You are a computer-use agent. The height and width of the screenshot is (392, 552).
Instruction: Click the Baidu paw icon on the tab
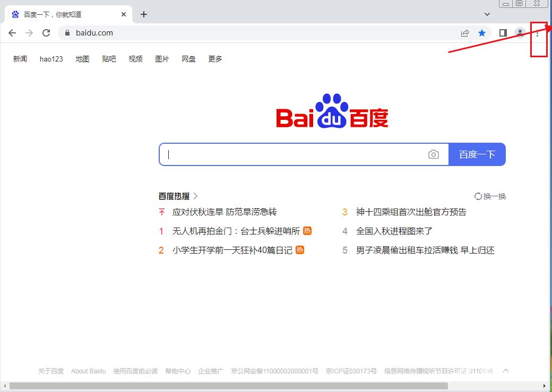pos(14,14)
